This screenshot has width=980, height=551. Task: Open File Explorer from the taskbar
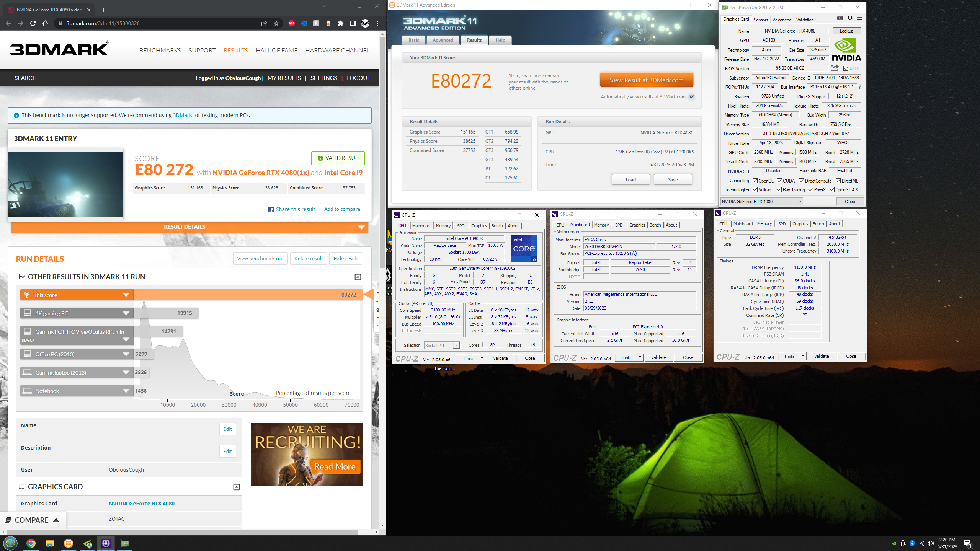tap(49, 543)
